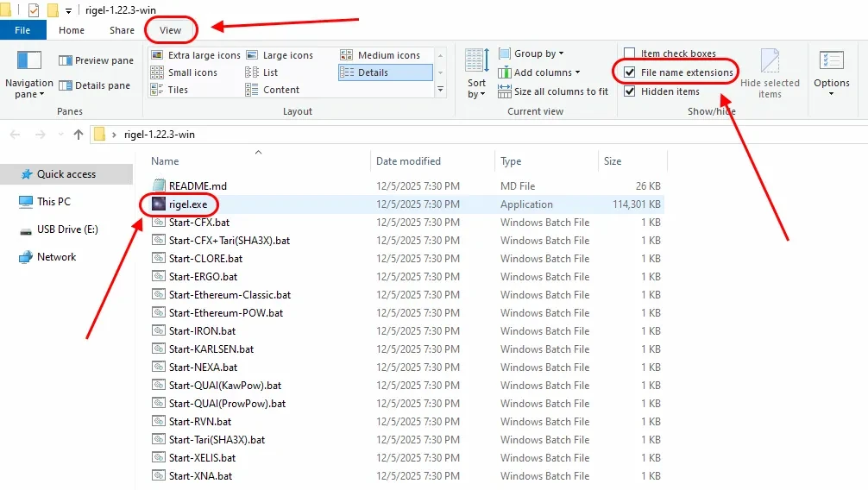Expand the Group by dropdown

click(538, 53)
